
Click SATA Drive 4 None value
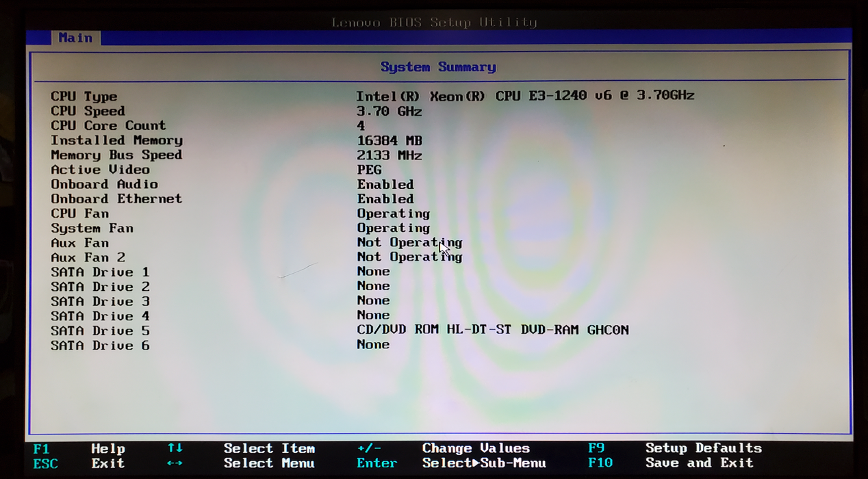[x=373, y=315]
